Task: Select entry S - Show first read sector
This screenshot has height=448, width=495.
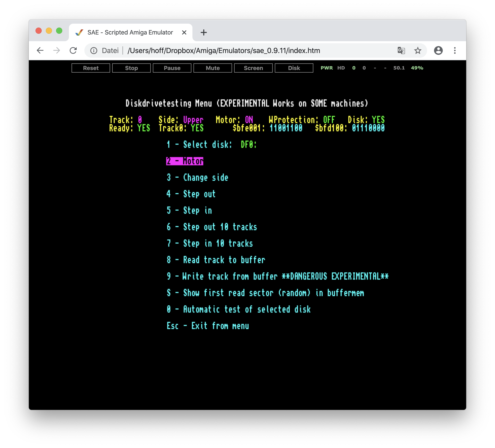Action: (265, 293)
